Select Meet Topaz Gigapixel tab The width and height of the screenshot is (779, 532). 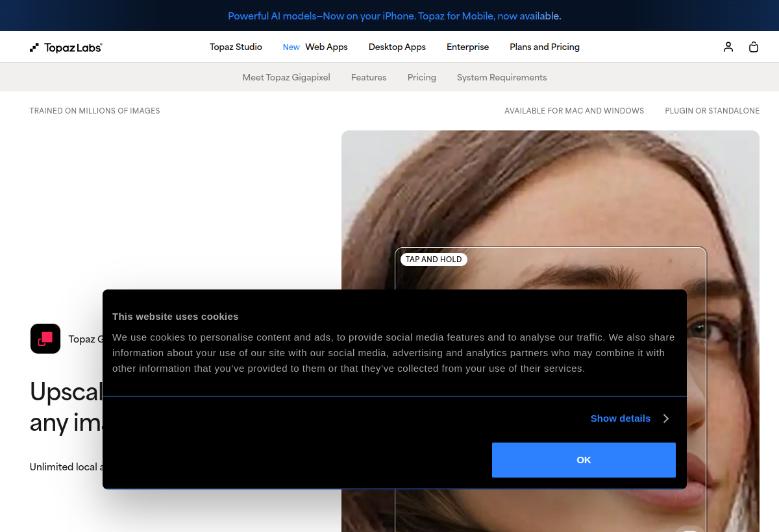[286, 77]
